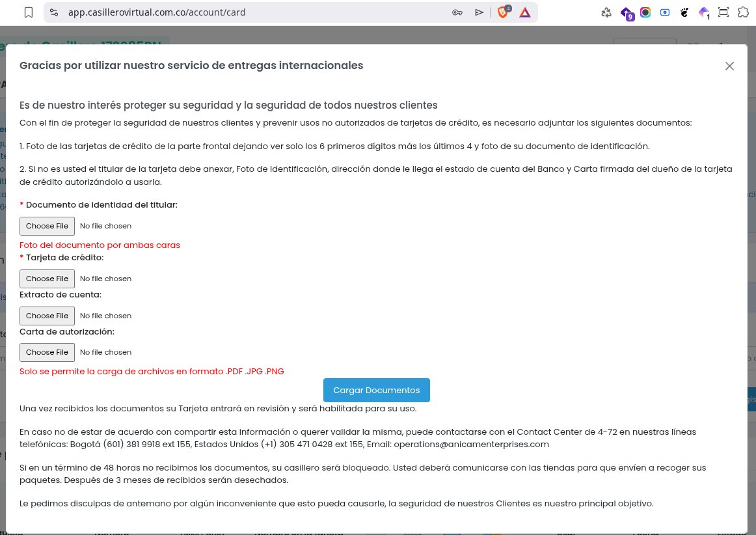
Task: Open Brave Shields lion icon
Action: [504, 12]
